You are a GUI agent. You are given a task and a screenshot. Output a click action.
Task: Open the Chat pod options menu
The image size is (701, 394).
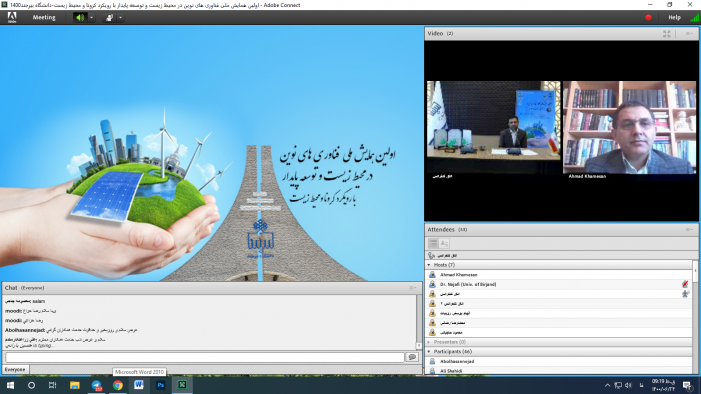(413, 288)
